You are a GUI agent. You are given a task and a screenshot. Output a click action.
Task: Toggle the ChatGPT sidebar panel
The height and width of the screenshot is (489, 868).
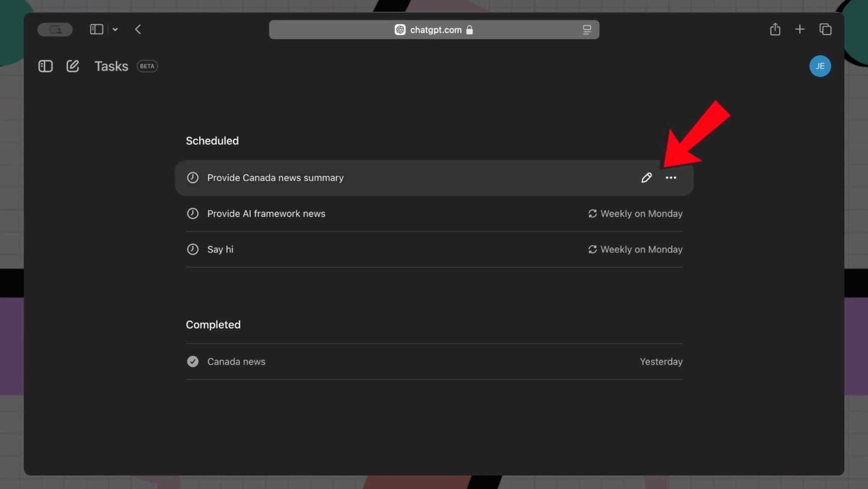click(x=46, y=66)
